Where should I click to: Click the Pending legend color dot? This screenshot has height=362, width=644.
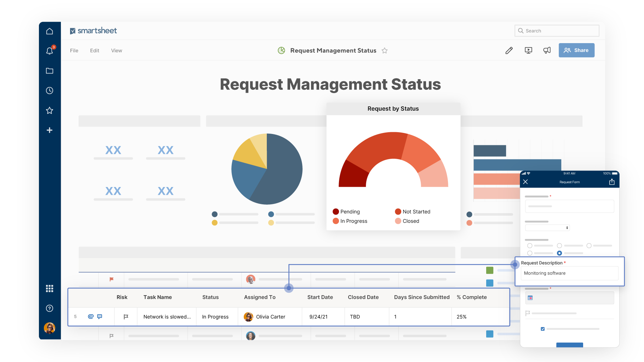click(x=336, y=211)
